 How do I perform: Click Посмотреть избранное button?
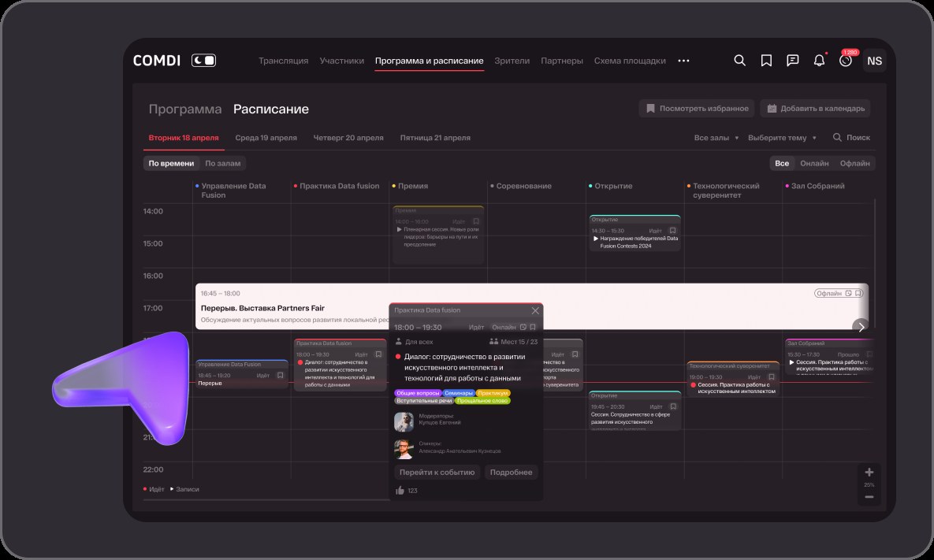[697, 109]
